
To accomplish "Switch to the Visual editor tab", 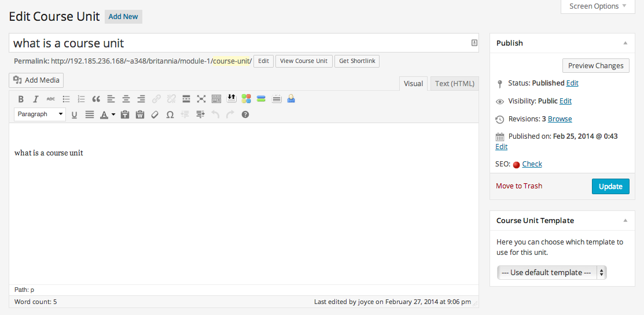I will point(413,84).
